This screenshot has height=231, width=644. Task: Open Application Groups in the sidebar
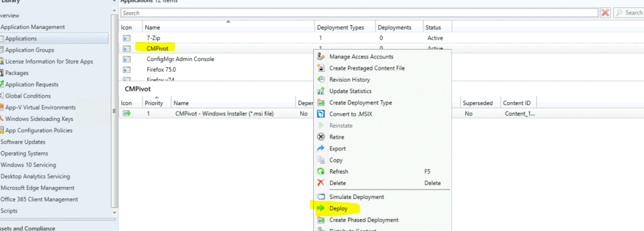click(x=30, y=50)
